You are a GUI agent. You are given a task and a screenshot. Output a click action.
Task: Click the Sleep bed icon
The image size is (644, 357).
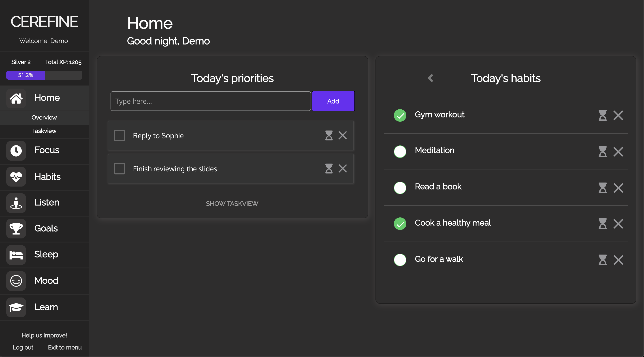point(16,255)
